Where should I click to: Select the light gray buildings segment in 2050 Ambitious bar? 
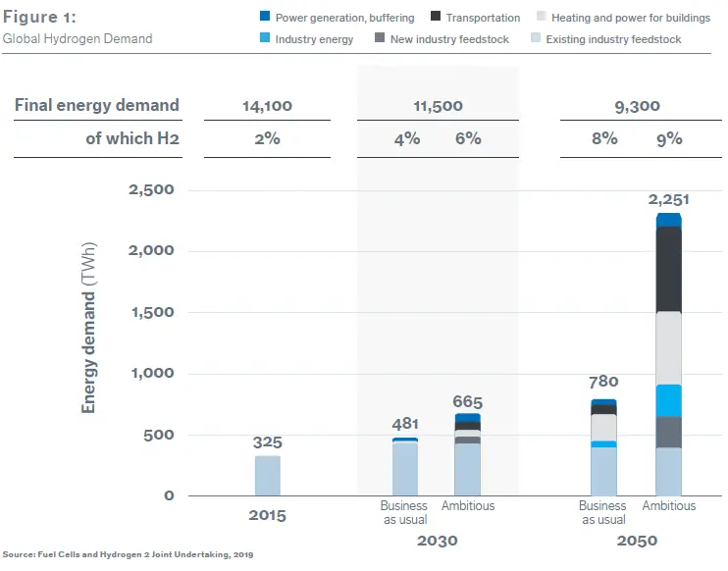(668, 347)
